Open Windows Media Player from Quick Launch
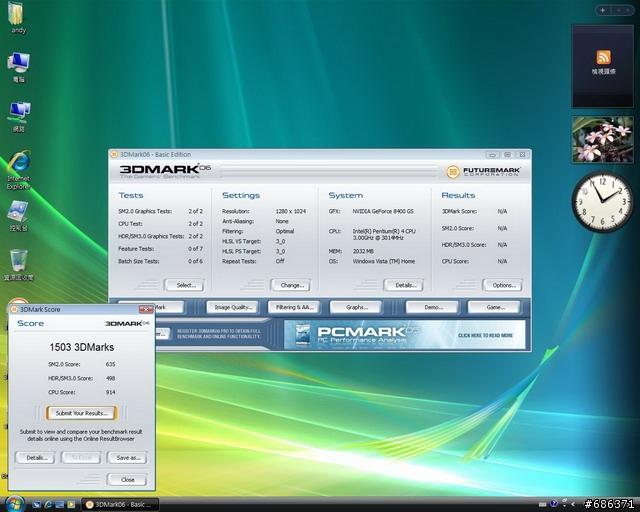Viewport: 640px width, 512px height. [71, 505]
